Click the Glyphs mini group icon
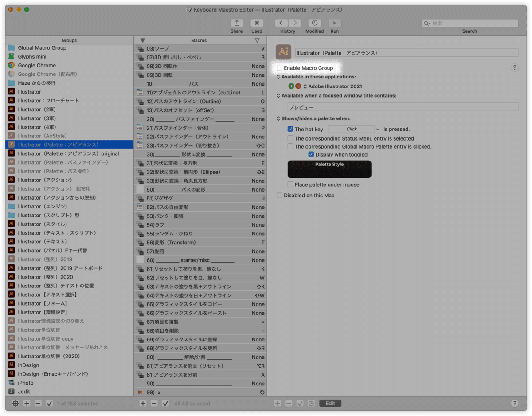This screenshot has height=416, width=532. click(x=11, y=56)
